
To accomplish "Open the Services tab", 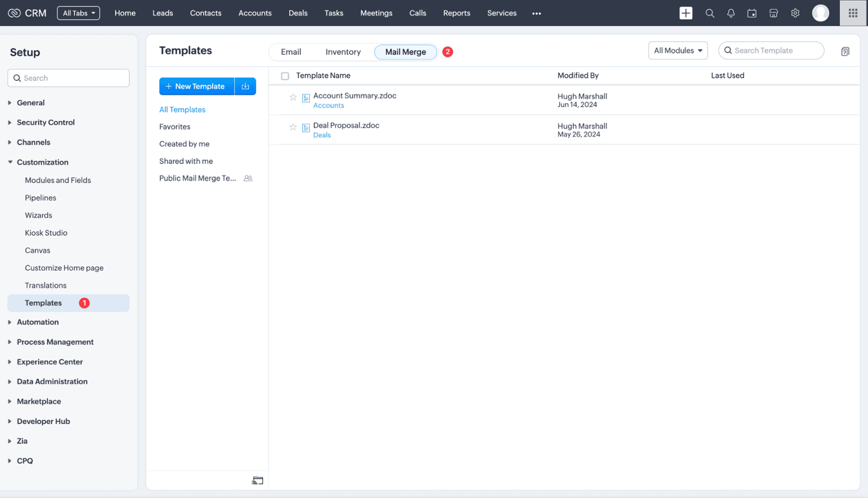I will (x=501, y=13).
